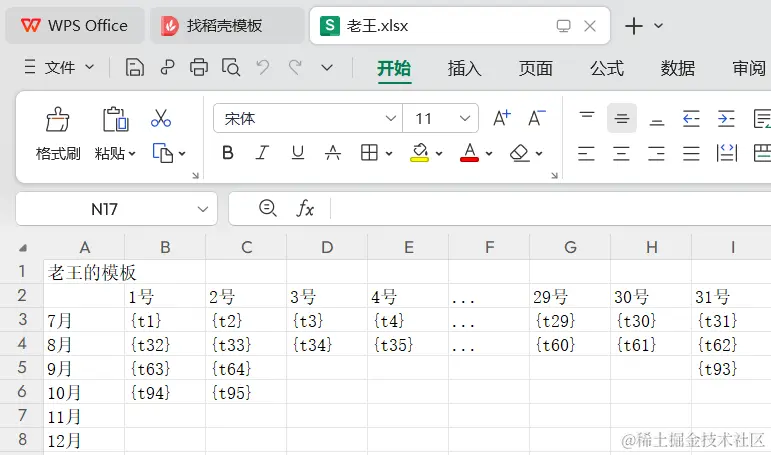The image size is (771, 455).
Task: Click the Redo arrow
Action: point(295,67)
